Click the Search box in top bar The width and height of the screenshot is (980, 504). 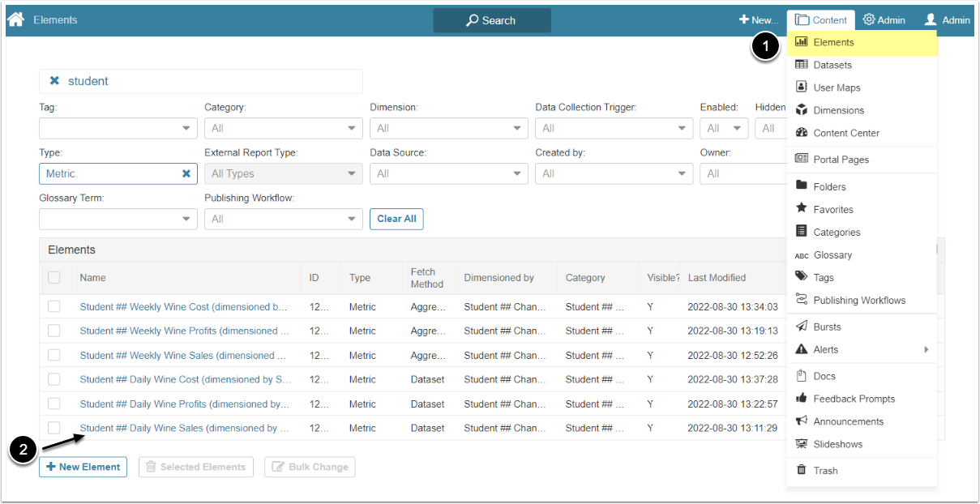click(491, 20)
